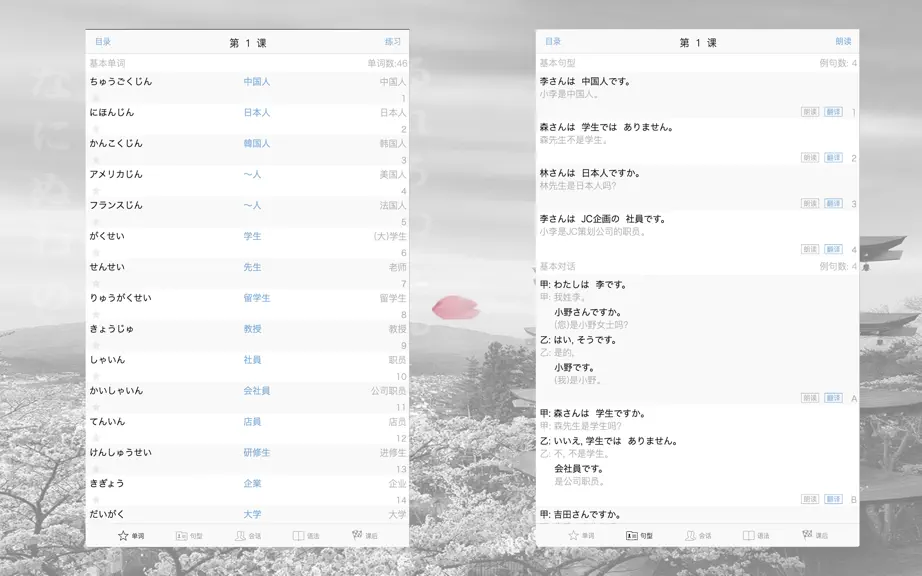Click the 基本单词 section header
This screenshot has width=922, height=576.
[x=107, y=63]
